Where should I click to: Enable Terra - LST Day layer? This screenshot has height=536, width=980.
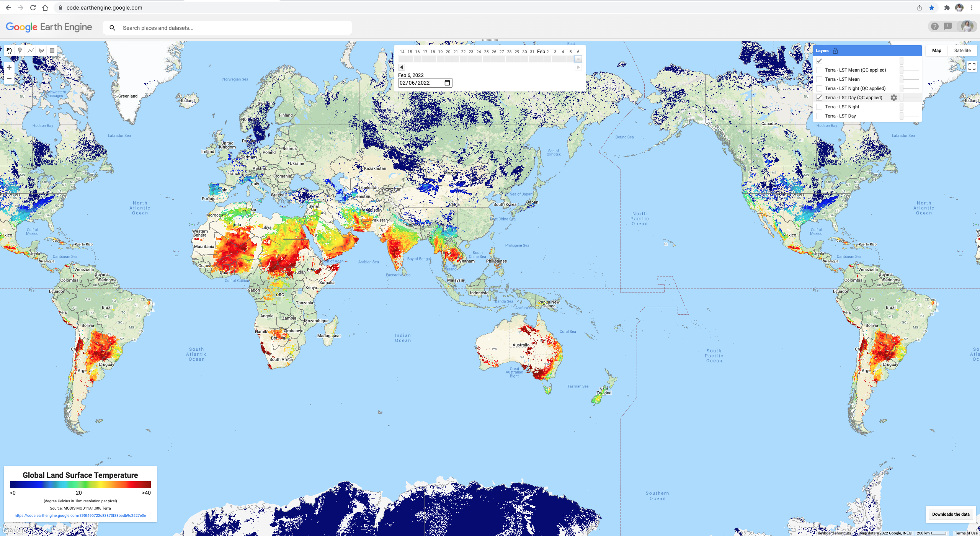(x=819, y=116)
